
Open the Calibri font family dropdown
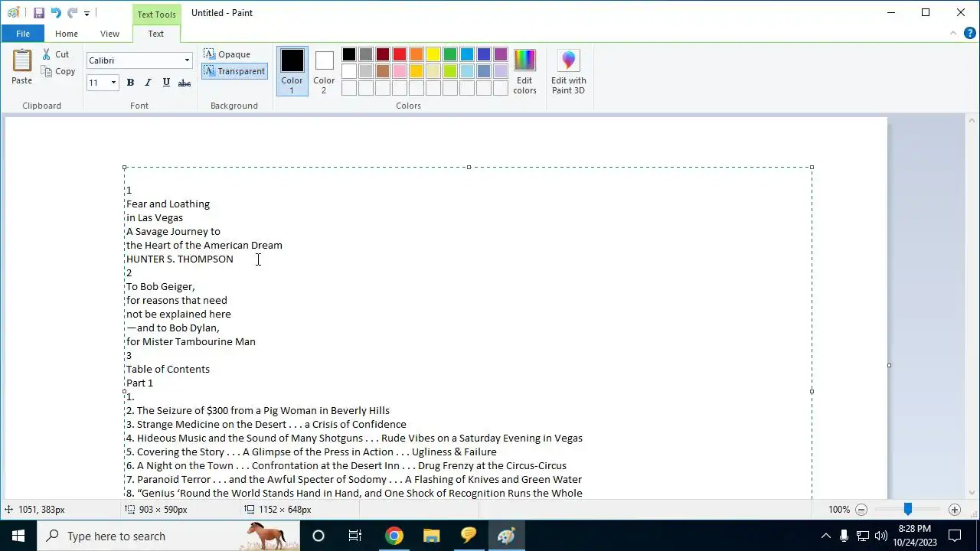[187, 60]
